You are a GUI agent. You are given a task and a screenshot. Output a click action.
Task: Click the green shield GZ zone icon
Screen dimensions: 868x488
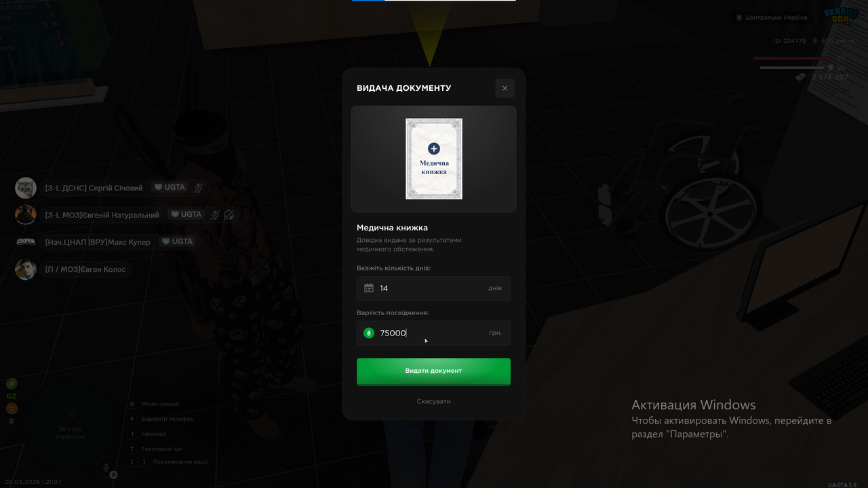tap(12, 384)
